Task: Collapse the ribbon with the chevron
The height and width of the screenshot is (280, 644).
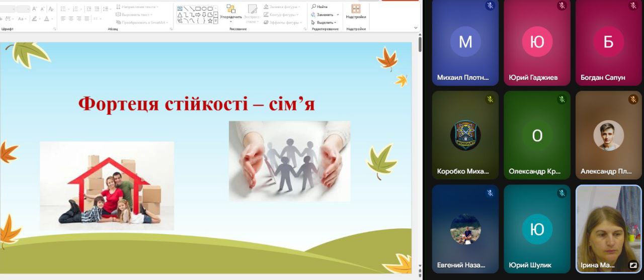Action: point(416,28)
